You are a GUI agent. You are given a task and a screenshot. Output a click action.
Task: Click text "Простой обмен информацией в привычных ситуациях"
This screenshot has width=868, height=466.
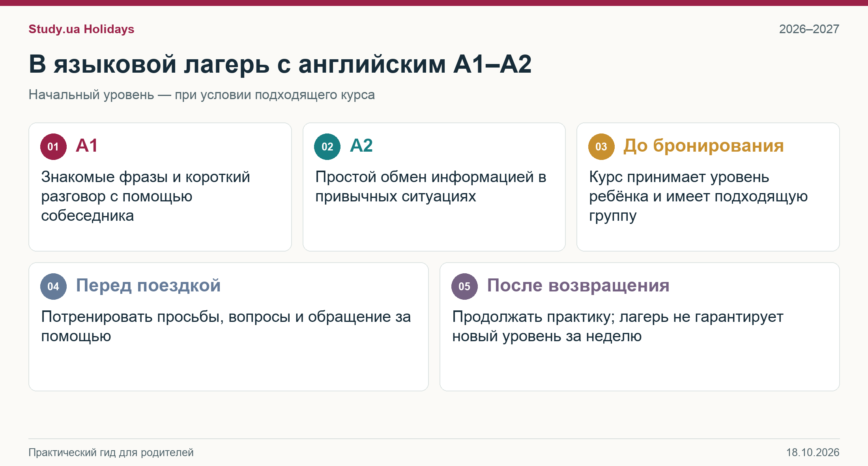(431, 187)
